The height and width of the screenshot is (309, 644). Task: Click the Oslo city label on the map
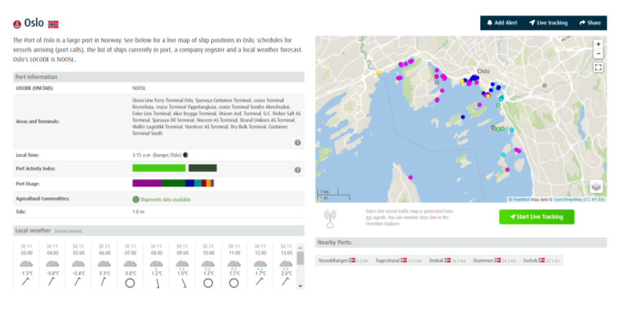pyautogui.click(x=484, y=71)
